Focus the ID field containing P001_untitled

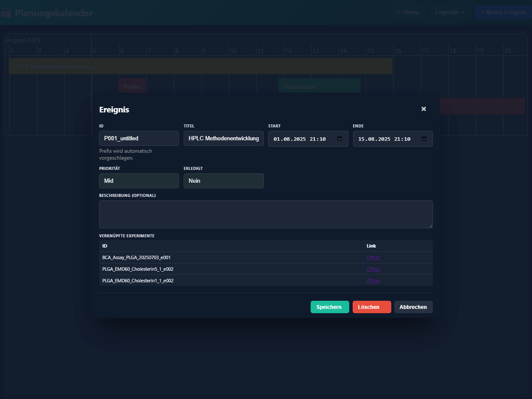click(x=139, y=139)
